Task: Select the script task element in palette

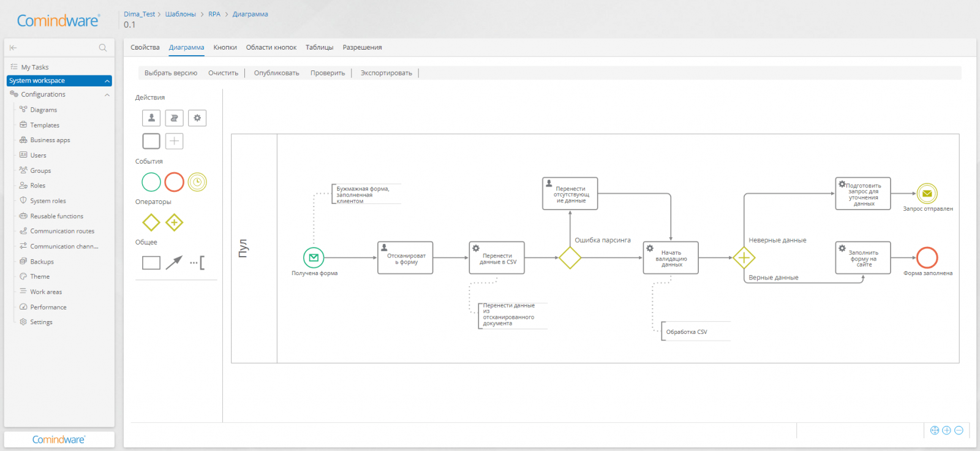Action: coord(174,118)
